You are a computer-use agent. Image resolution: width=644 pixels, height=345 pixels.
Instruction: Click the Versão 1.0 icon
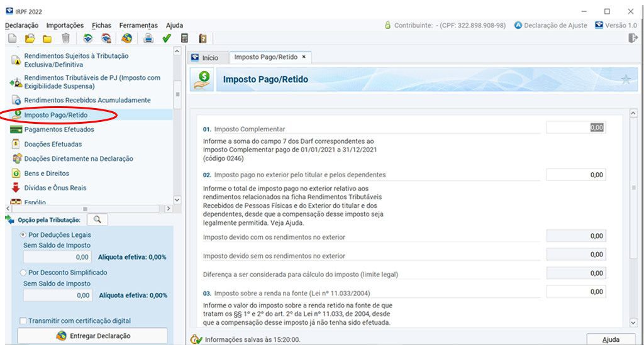[x=599, y=25]
